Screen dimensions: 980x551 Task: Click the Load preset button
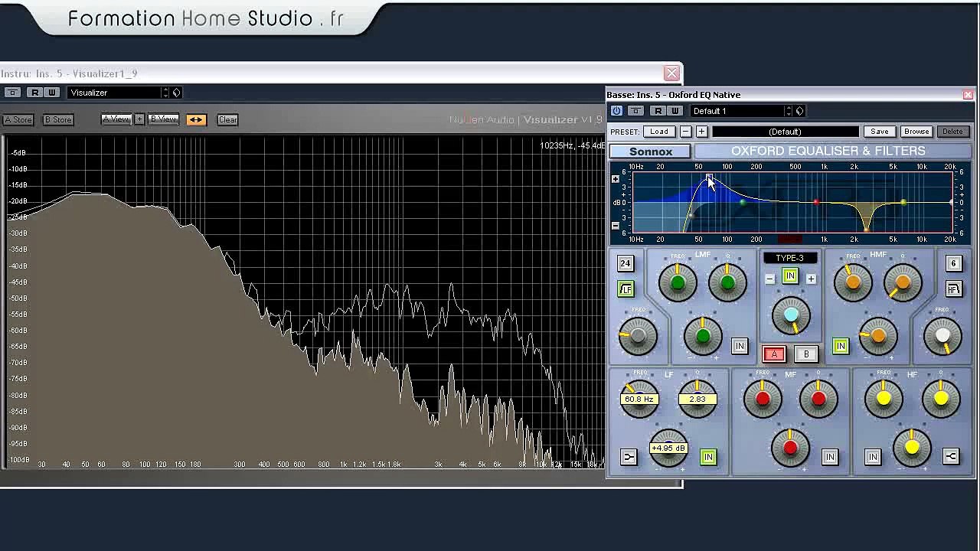(659, 132)
